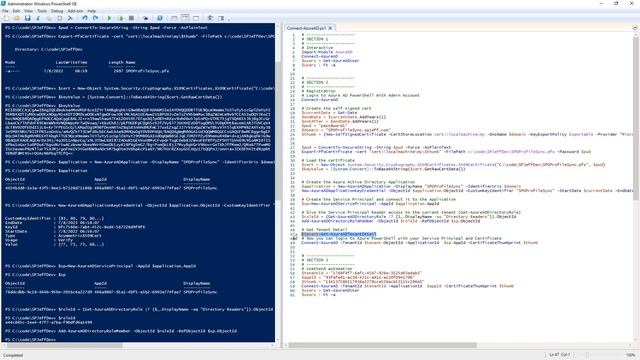Run Selection using the small play-page icon

[120, 18]
